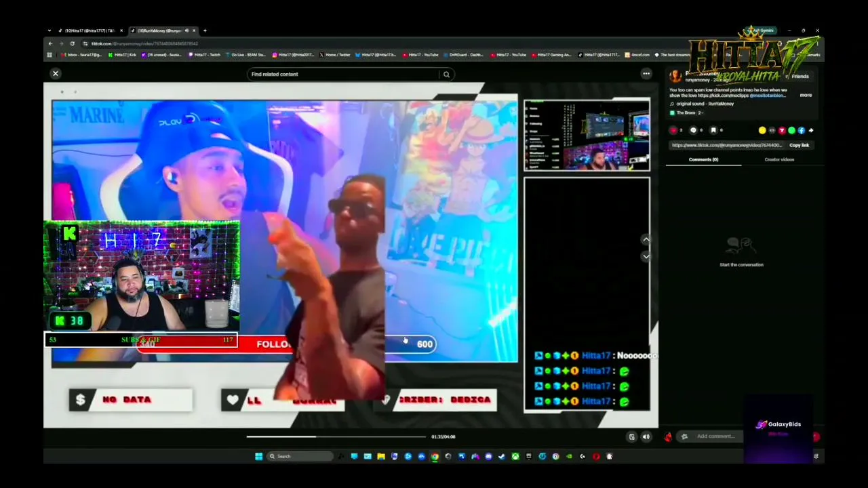868x488 pixels.
Task: Go to previous video with up arrow
Action: [646, 239]
